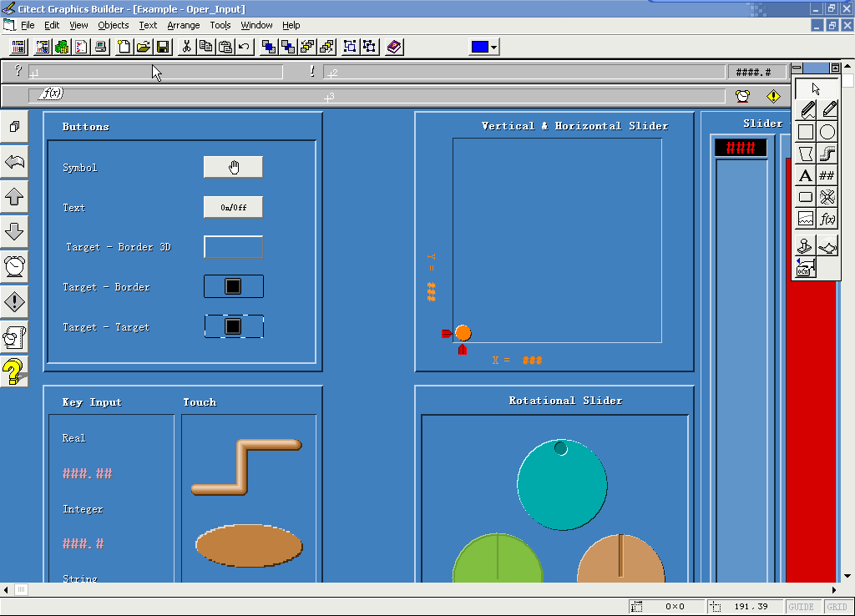The width and height of the screenshot is (855, 616).
Task: Open the toolbox control menu bar
Action: click(x=797, y=68)
